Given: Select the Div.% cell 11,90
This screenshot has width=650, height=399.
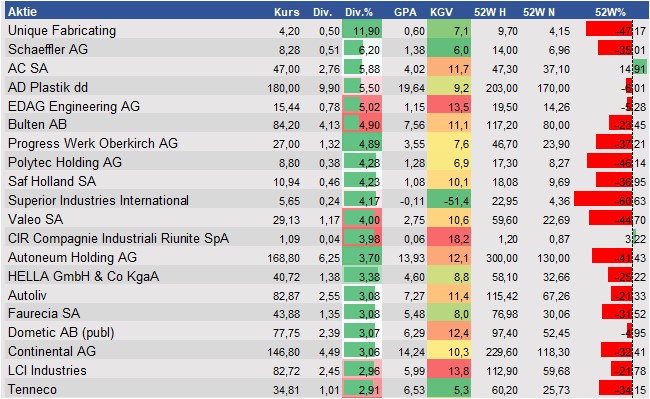Looking at the screenshot, I should coord(362,30).
